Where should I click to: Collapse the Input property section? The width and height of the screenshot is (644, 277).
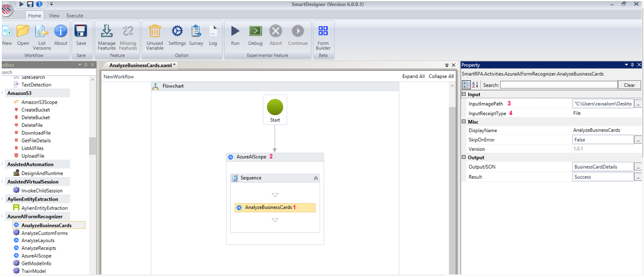(x=464, y=94)
